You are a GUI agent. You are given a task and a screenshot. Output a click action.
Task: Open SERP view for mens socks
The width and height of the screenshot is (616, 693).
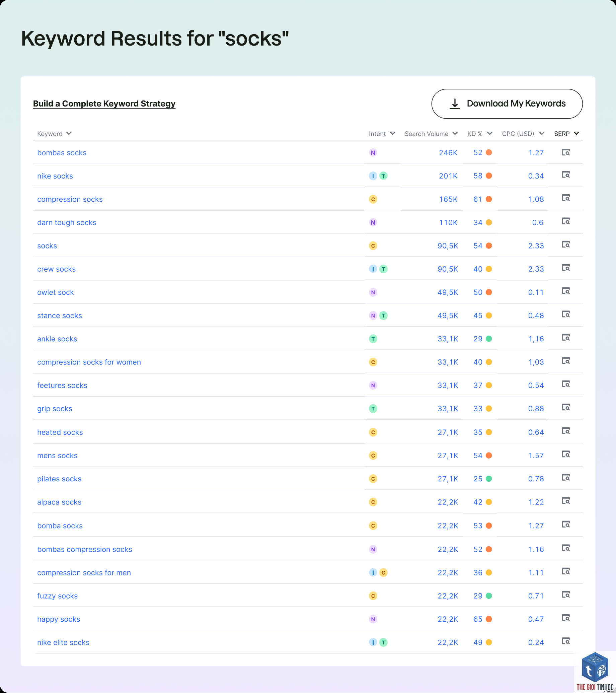coord(565,454)
